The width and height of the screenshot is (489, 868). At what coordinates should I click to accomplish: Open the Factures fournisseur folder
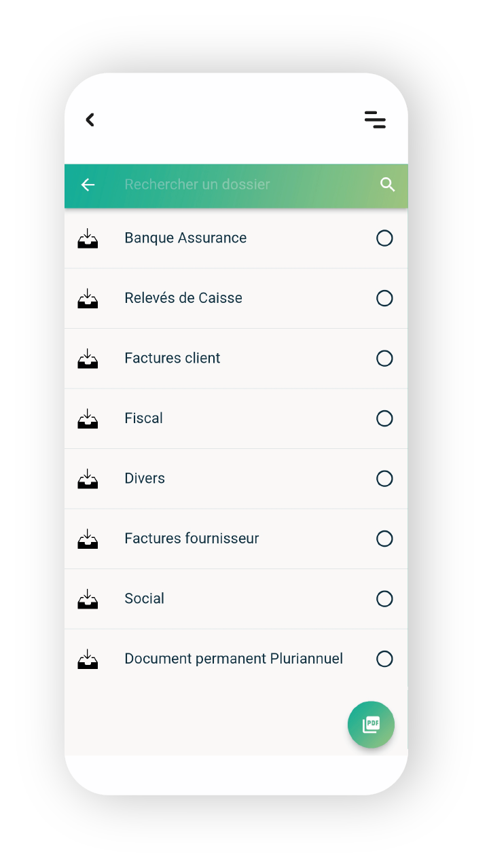pyautogui.click(x=236, y=539)
